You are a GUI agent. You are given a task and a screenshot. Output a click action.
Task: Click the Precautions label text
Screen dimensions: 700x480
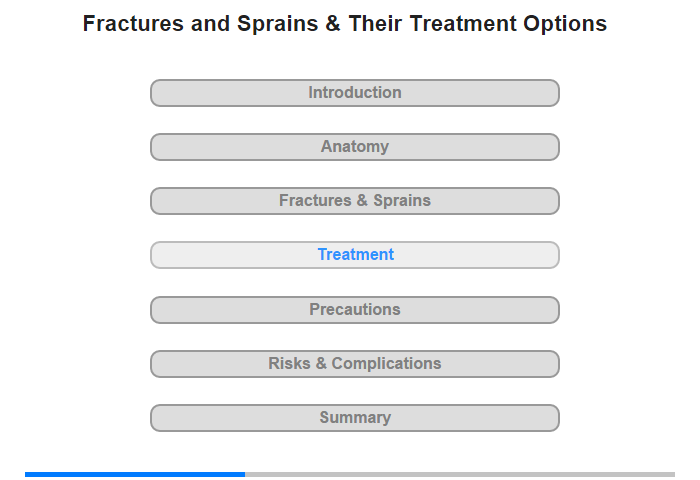pyautogui.click(x=355, y=309)
